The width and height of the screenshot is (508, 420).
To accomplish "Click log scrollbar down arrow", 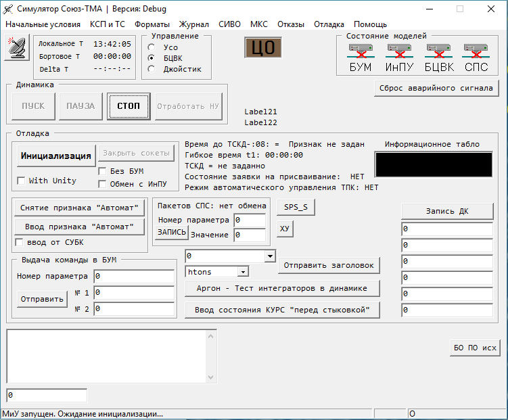I will (x=210, y=377).
